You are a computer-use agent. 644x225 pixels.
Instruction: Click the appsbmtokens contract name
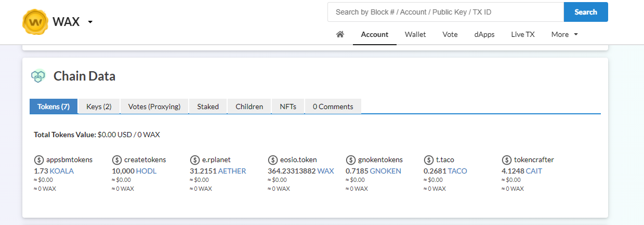tap(70, 160)
